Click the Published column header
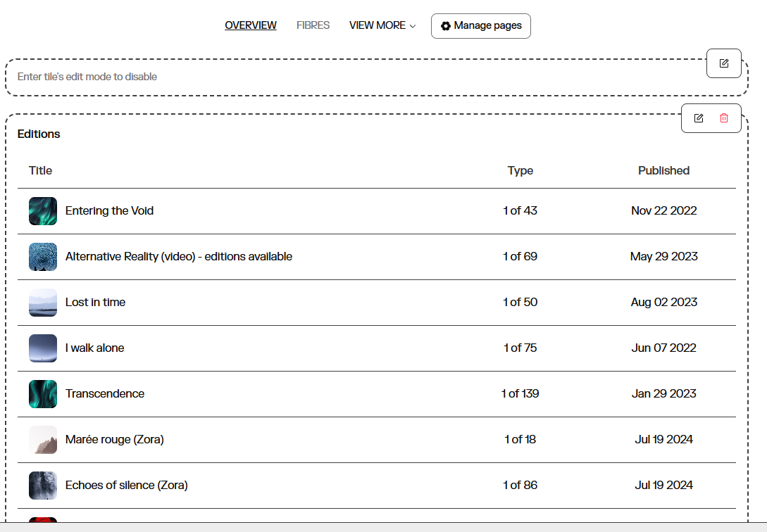The width and height of the screenshot is (767, 532). [663, 170]
